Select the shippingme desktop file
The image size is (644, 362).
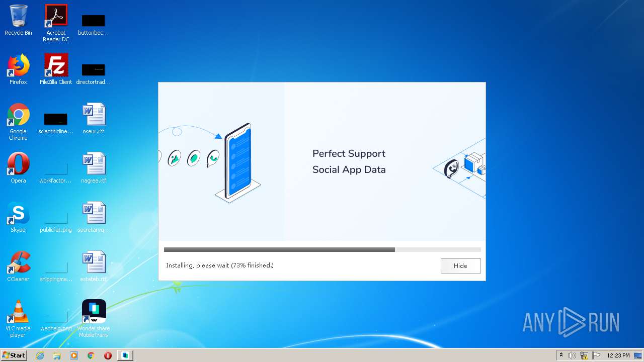tap(56, 270)
